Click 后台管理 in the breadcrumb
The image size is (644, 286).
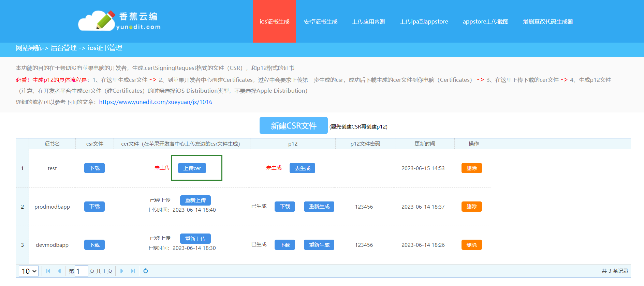(63, 48)
